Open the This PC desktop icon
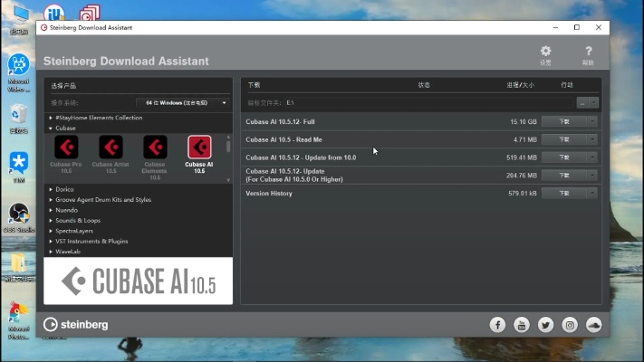Viewport: 644px width, 362px height. pyautogui.click(x=19, y=20)
